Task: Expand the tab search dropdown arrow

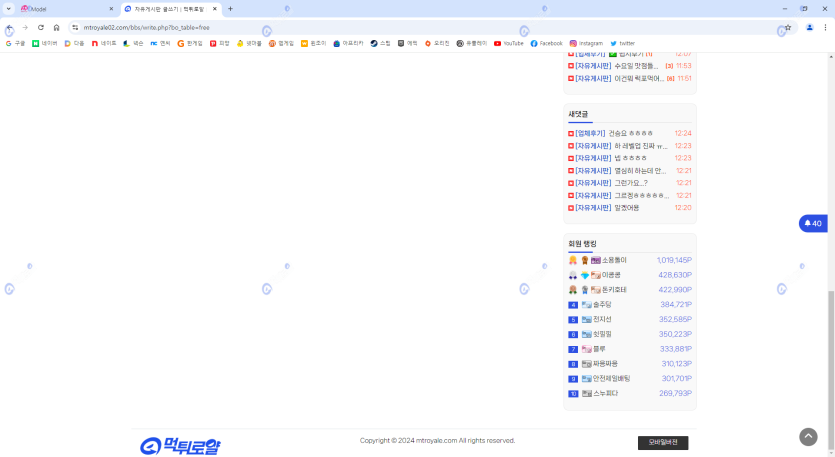Action: 8,9
